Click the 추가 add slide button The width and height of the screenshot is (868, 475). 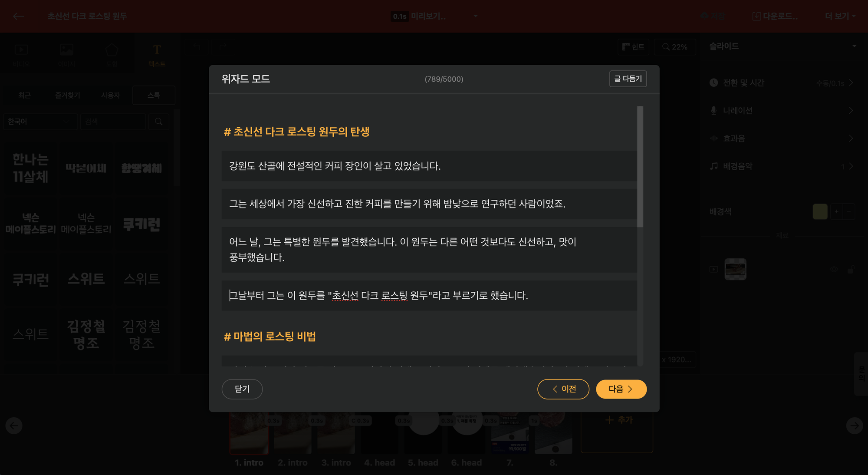coord(617,420)
